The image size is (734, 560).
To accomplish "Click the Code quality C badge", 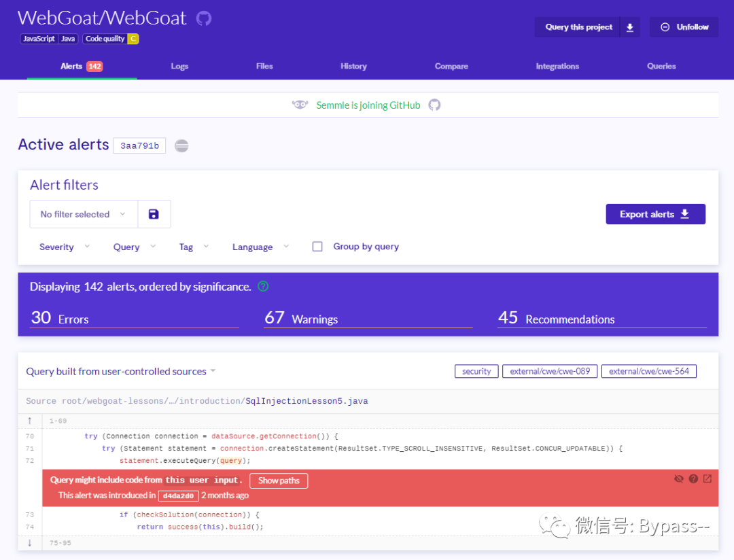I will tap(111, 39).
